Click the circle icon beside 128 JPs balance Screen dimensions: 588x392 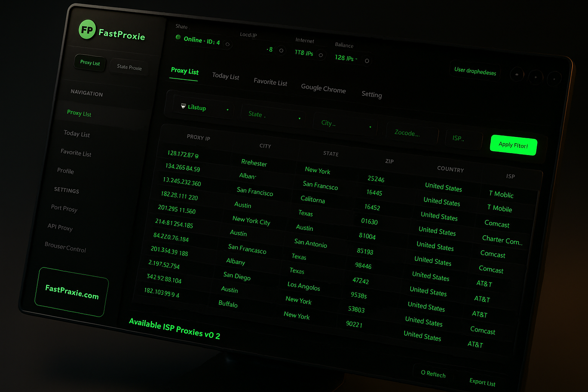(x=367, y=61)
